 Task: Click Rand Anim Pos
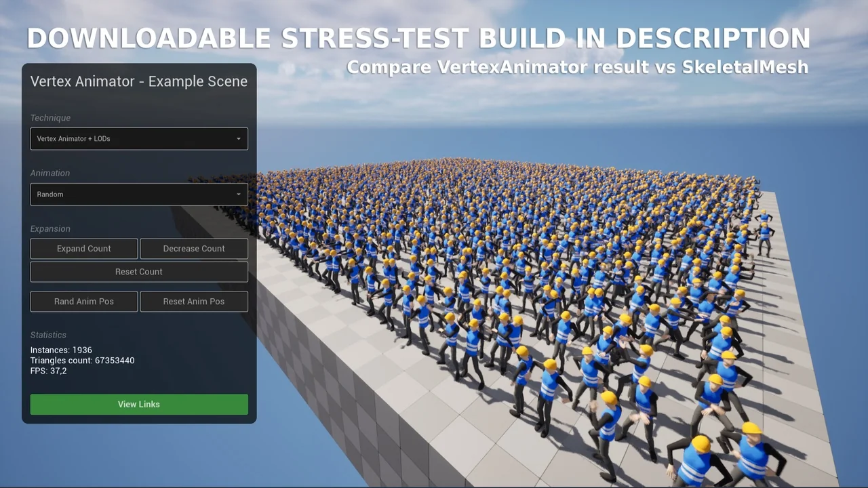[x=83, y=302]
